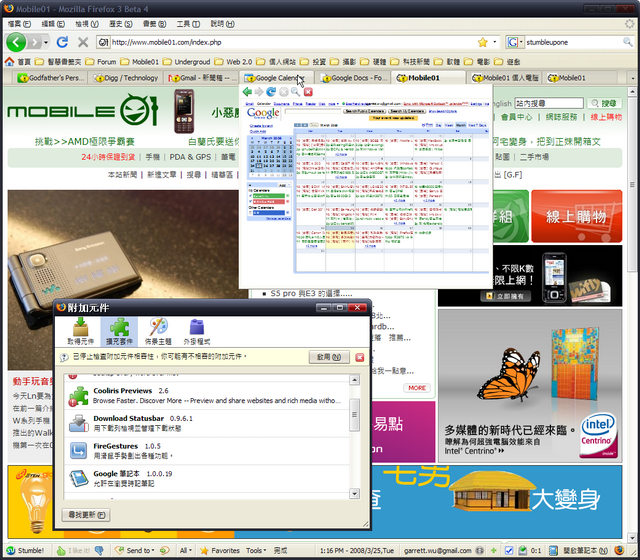The image size is (640, 560).
Task: Click the 尋找更新 (Find Updates) button
Action: coord(86,515)
